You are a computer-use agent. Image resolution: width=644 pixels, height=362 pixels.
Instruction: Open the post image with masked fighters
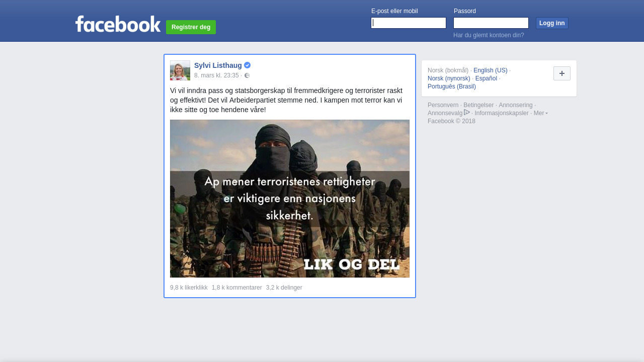click(290, 199)
